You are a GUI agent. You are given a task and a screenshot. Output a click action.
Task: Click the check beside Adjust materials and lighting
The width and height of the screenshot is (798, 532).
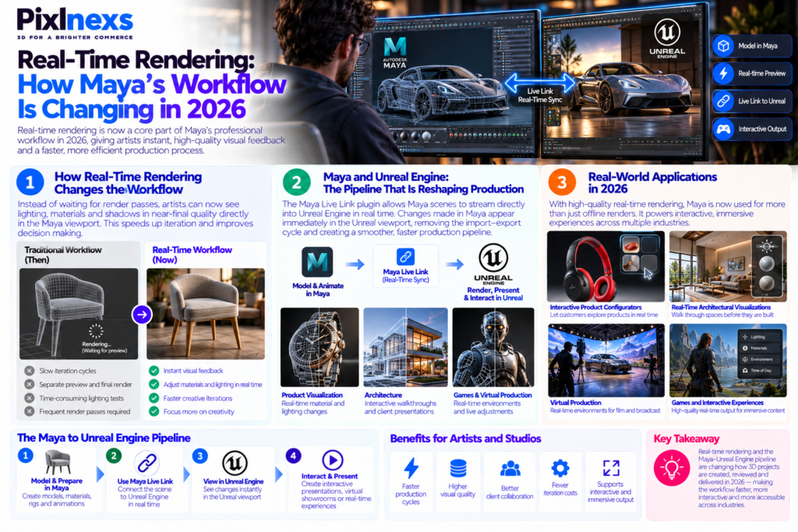tap(154, 385)
